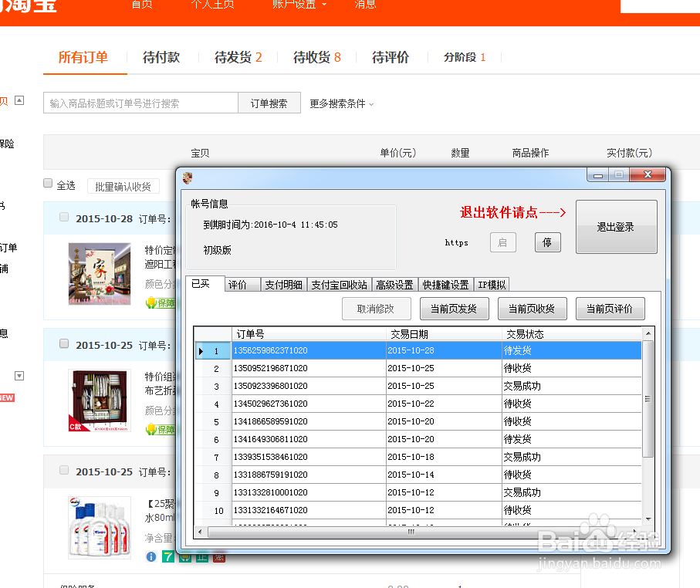
Task: Click the green 7-day return icon
Action: pos(167,556)
